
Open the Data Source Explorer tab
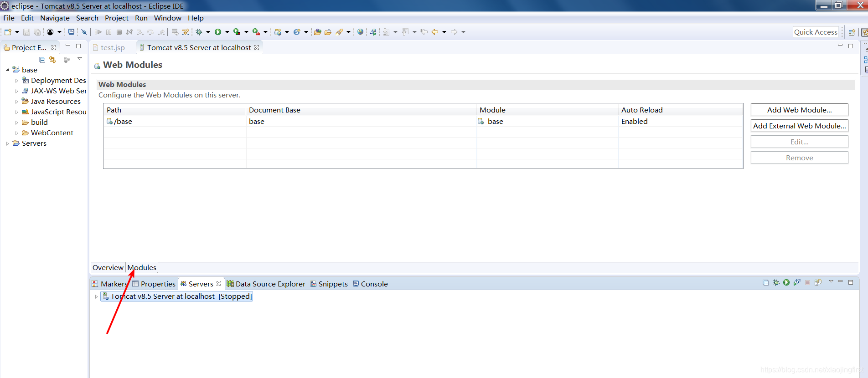(266, 284)
